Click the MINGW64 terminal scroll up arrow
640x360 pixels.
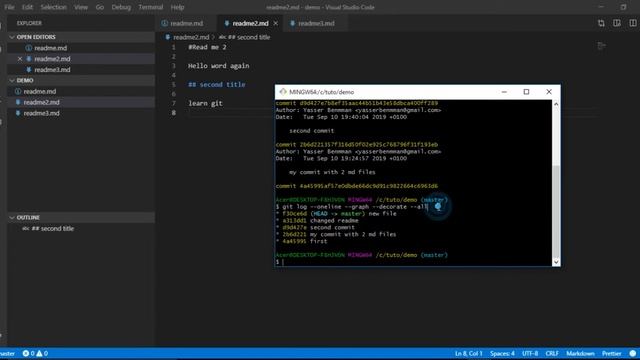click(556, 104)
